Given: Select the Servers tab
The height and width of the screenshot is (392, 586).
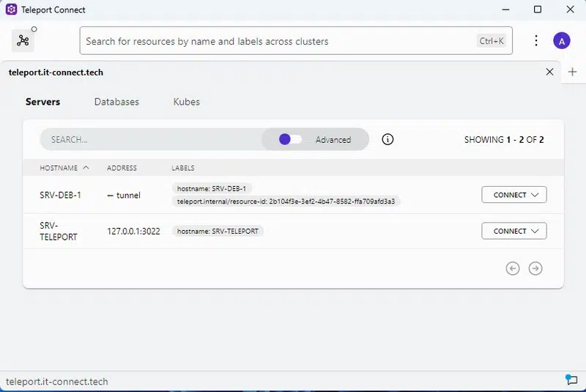Looking at the screenshot, I should tap(42, 102).
